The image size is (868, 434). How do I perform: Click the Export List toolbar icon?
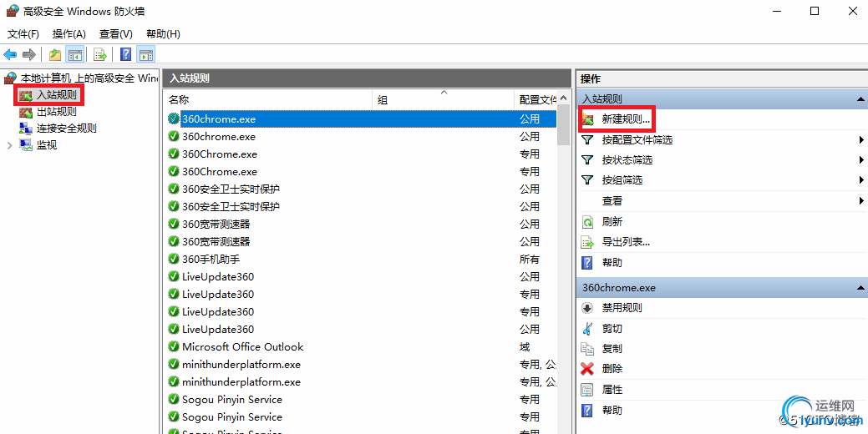click(x=100, y=54)
